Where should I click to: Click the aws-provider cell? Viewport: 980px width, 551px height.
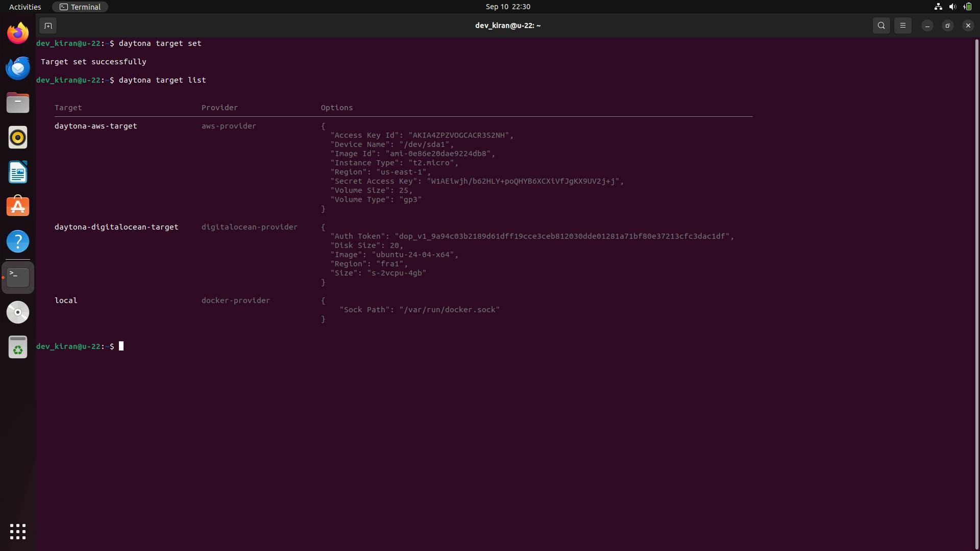(x=229, y=126)
